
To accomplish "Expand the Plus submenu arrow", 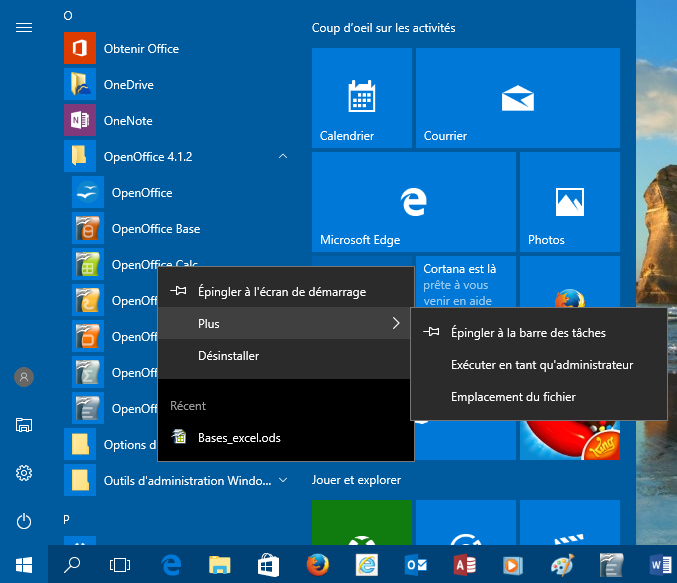I will tap(396, 323).
